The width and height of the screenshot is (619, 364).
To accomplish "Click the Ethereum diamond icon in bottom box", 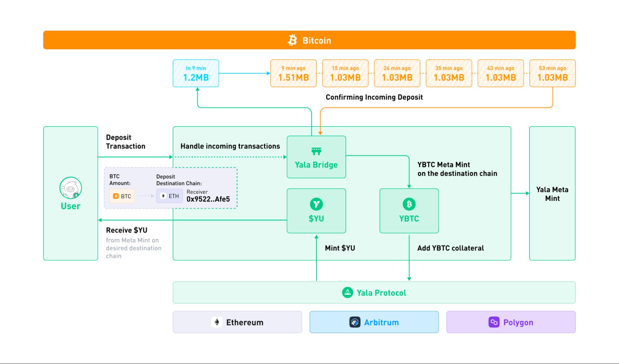I will (x=217, y=322).
